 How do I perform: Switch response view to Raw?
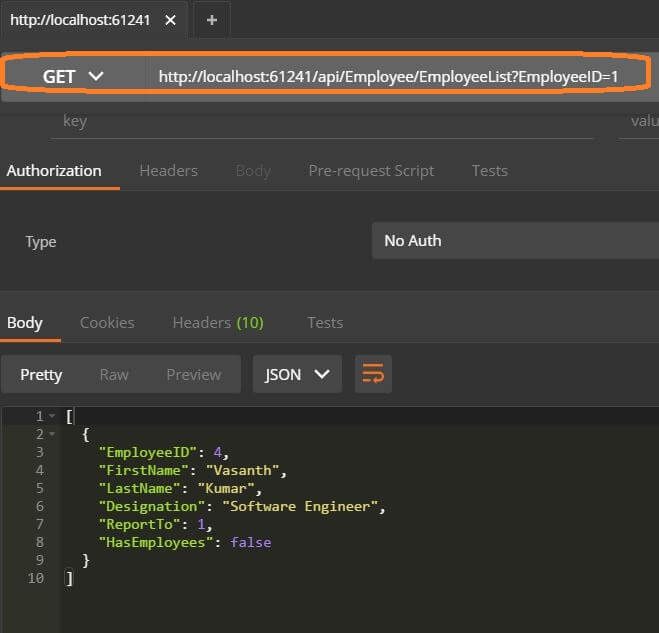[x=114, y=374]
